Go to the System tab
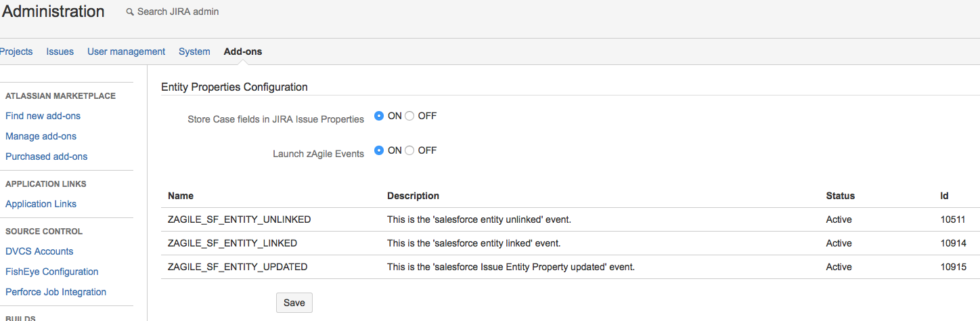The image size is (980, 321). [194, 51]
